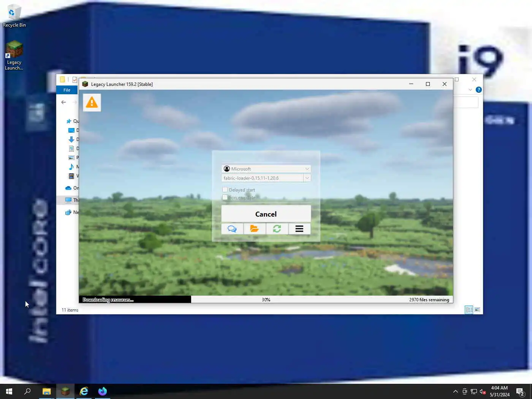The height and width of the screenshot is (399, 532).
Task: Click the Explorer properties checkmark quick-access icon
Action: (75, 79)
